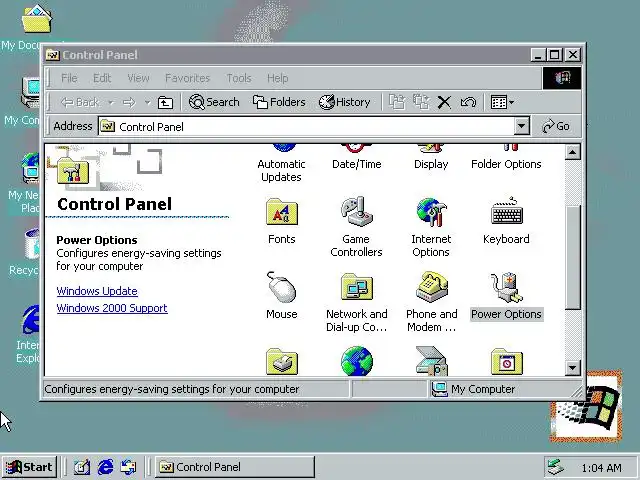Image resolution: width=640 pixels, height=480 pixels.
Task: Open the View menu
Action: pos(138,78)
